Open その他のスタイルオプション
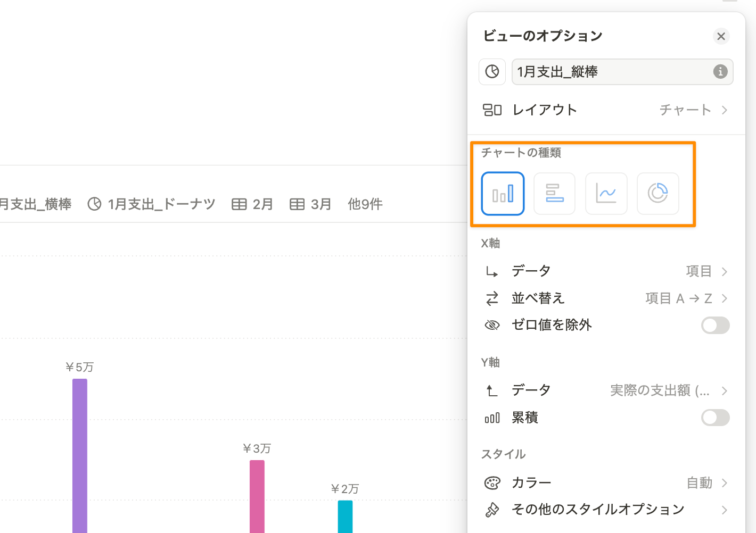 (605, 510)
